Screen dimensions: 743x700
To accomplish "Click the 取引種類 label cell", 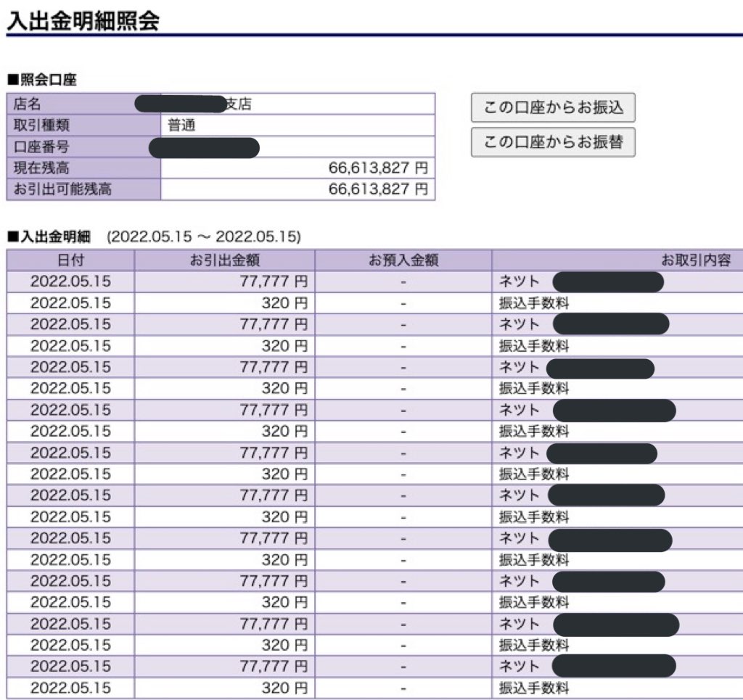I will tap(83, 125).
